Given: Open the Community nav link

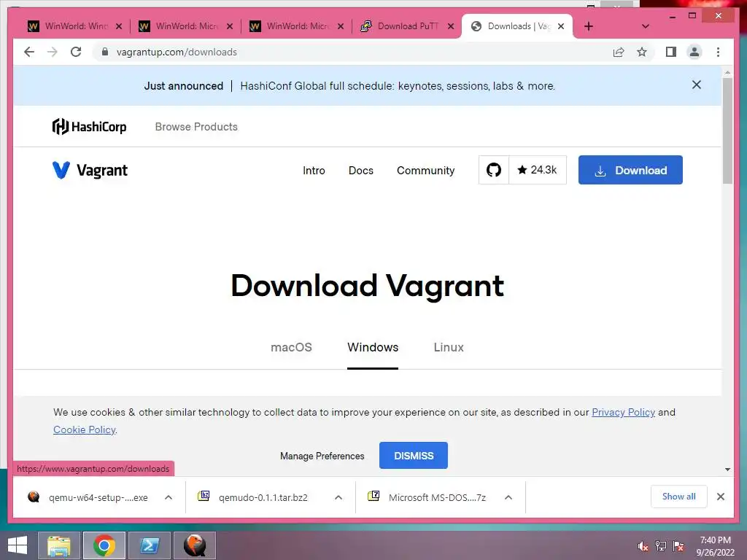Looking at the screenshot, I should (x=425, y=171).
